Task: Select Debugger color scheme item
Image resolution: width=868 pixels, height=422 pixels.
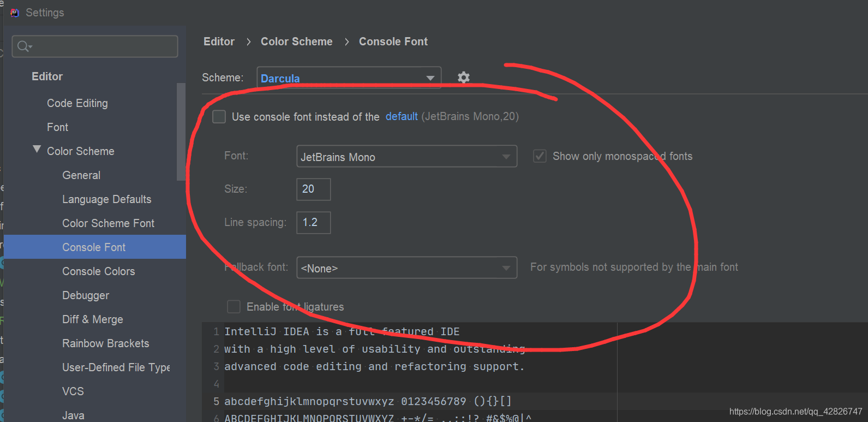Action: coord(86,295)
